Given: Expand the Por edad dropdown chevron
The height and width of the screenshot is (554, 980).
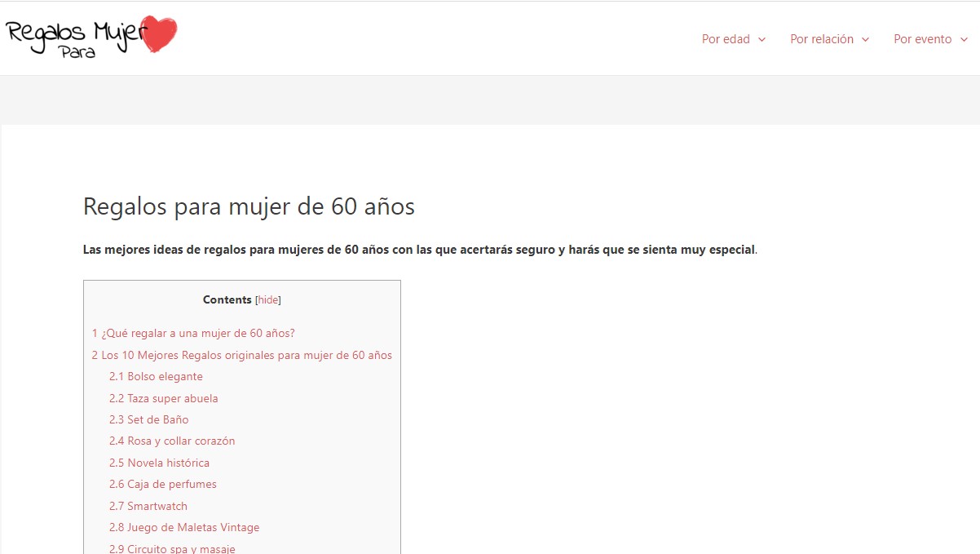Looking at the screenshot, I should click(761, 40).
